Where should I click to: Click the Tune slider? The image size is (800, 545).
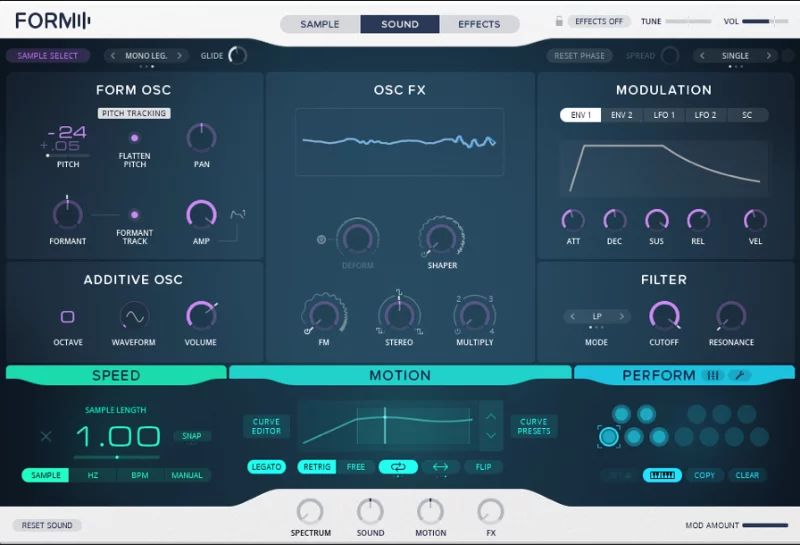tap(688, 21)
